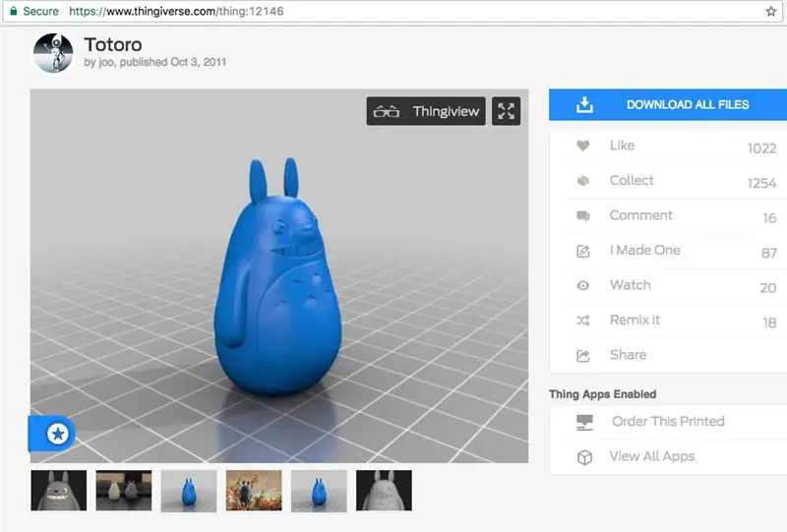Click the Share label
The width and height of the screenshot is (787, 532).
[x=628, y=354]
